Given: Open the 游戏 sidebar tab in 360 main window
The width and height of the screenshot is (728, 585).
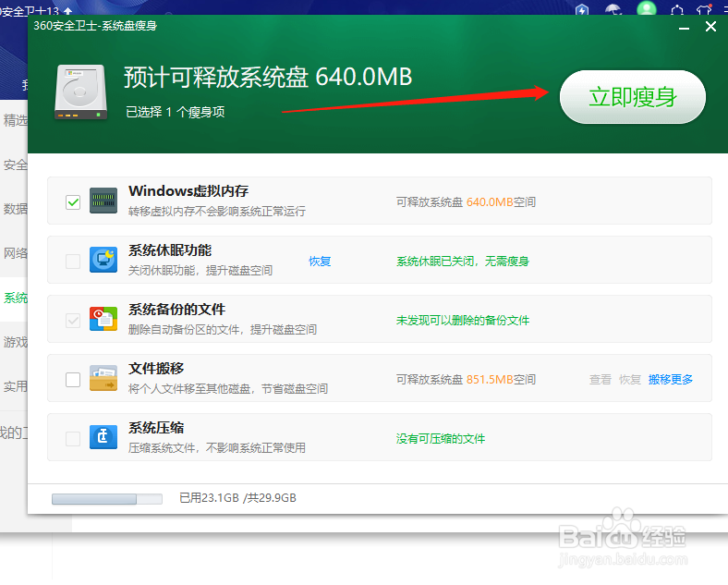Looking at the screenshot, I should coord(14,342).
